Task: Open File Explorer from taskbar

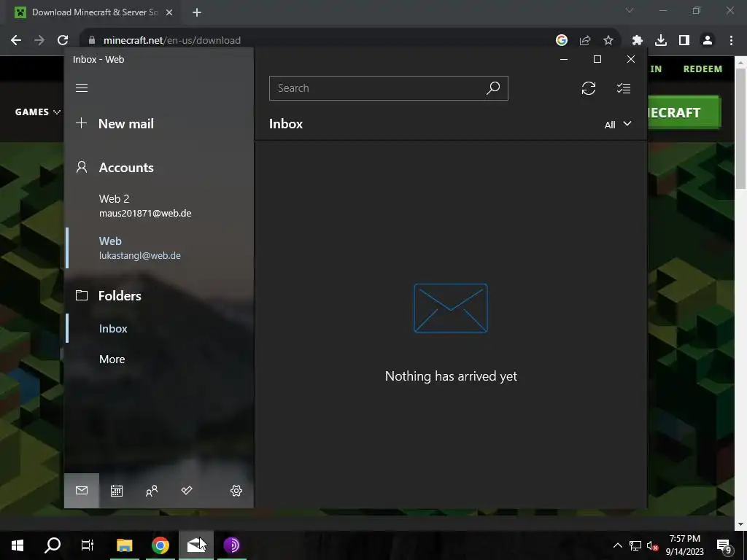Action: pyautogui.click(x=124, y=545)
